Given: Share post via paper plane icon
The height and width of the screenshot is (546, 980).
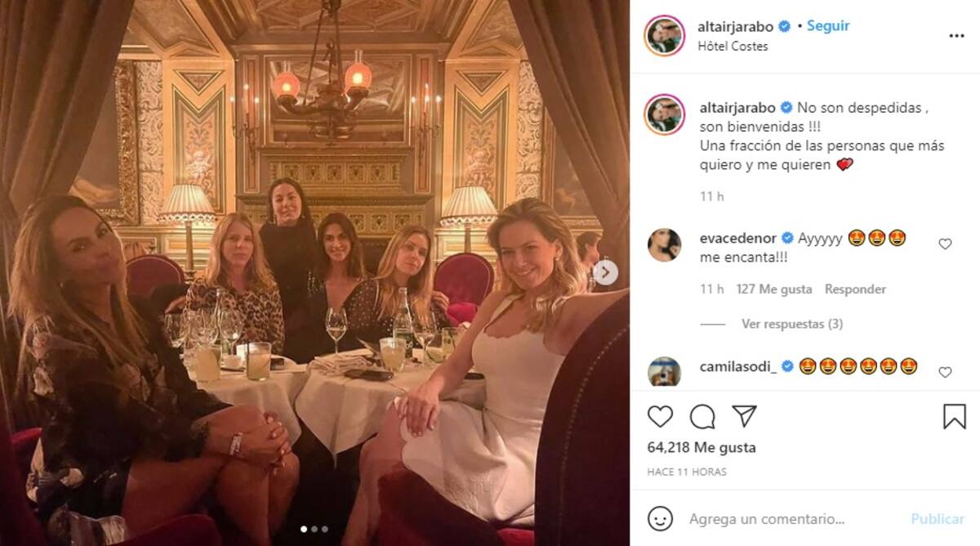Looking at the screenshot, I should [744, 416].
